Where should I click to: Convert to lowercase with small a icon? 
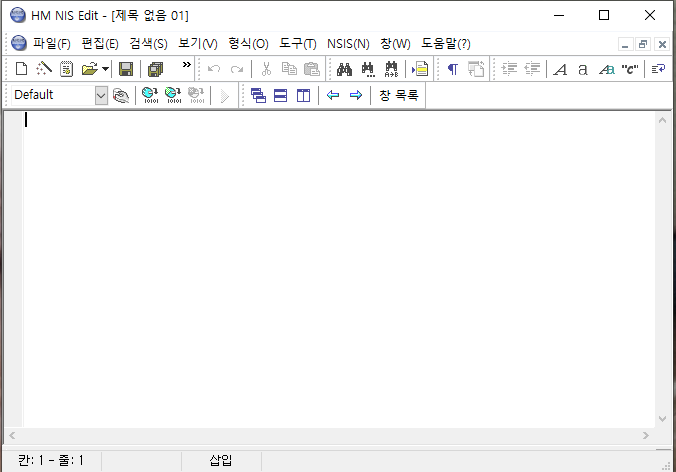pyautogui.click(x=582, y=69)
